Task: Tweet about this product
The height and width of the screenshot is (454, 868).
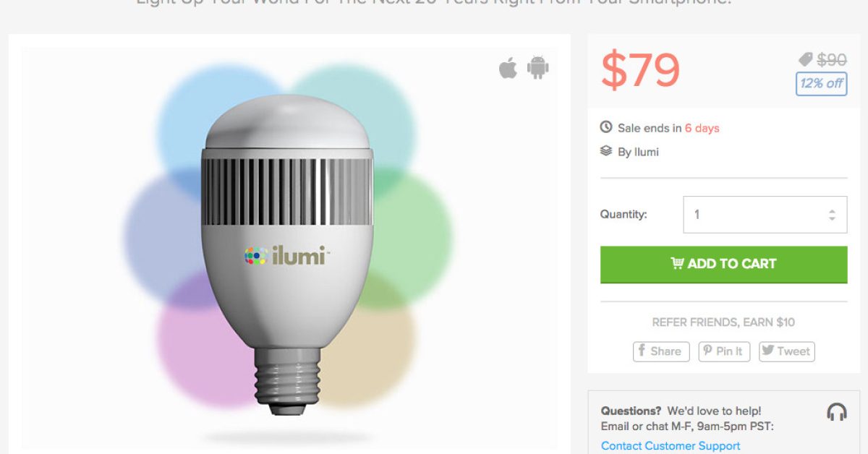Action: [786, 351]
